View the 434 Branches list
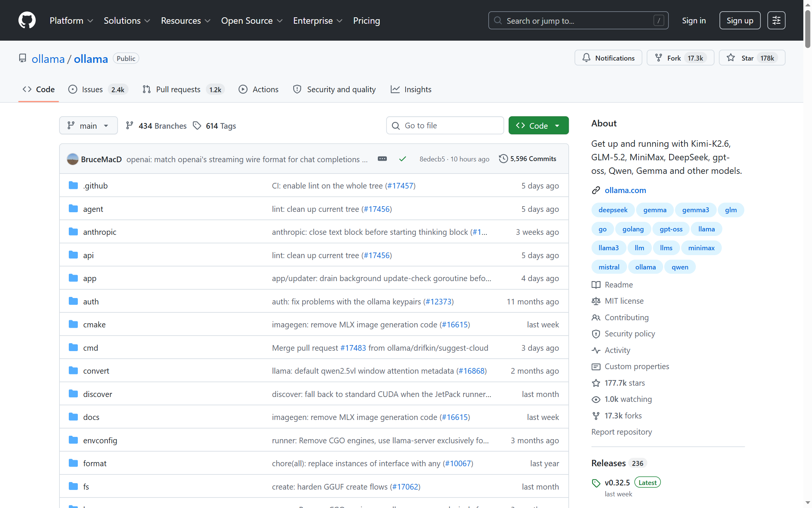 click(156, 126)
